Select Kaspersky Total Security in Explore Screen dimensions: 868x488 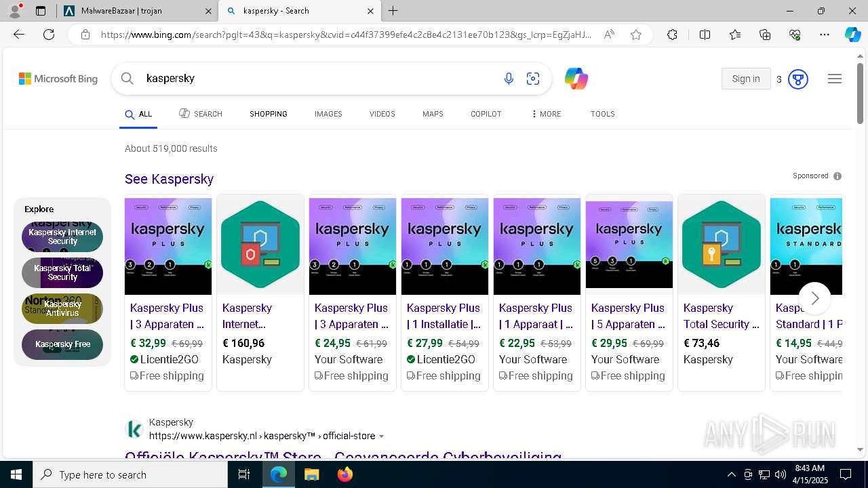click(x=62, y=272)
